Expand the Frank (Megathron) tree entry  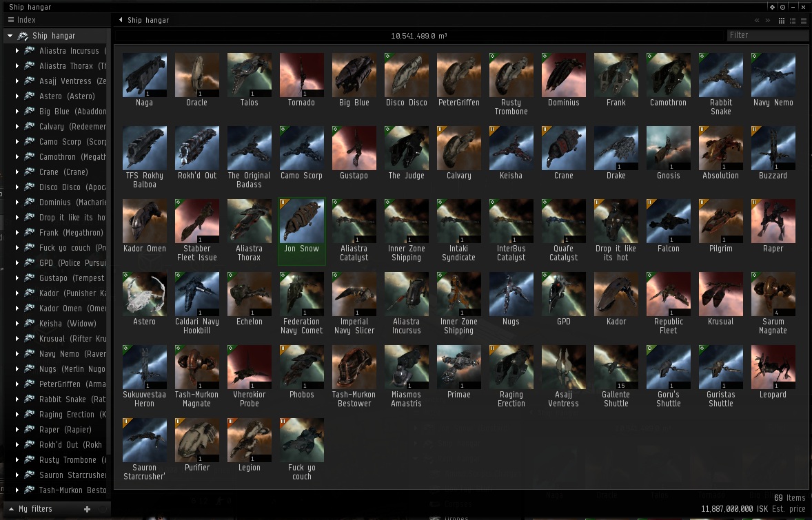tap(17, 232)
